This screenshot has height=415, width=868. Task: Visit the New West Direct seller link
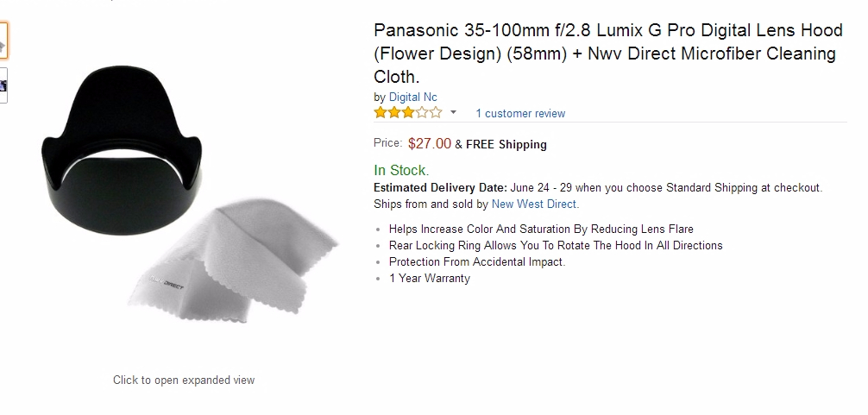(534, 204)
